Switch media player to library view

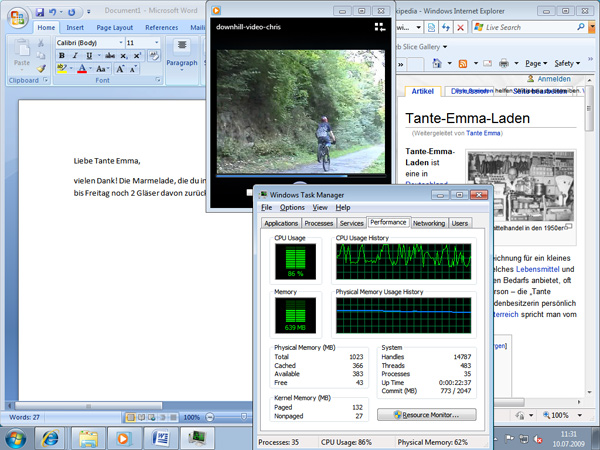click(x=379, y=27)
